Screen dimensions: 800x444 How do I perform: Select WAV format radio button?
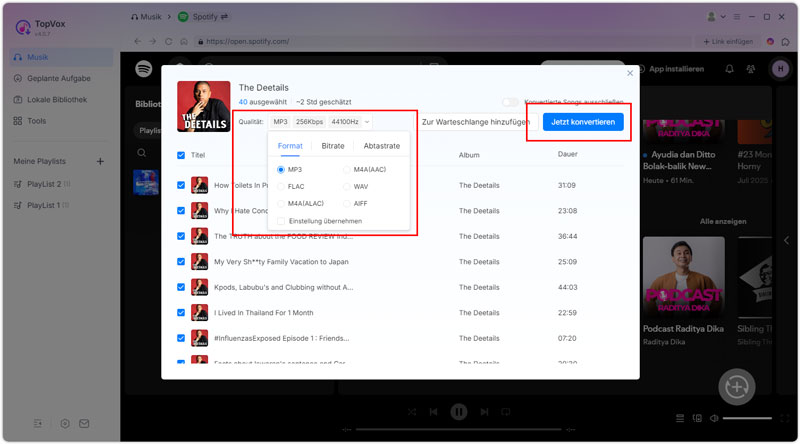[346, 186]
